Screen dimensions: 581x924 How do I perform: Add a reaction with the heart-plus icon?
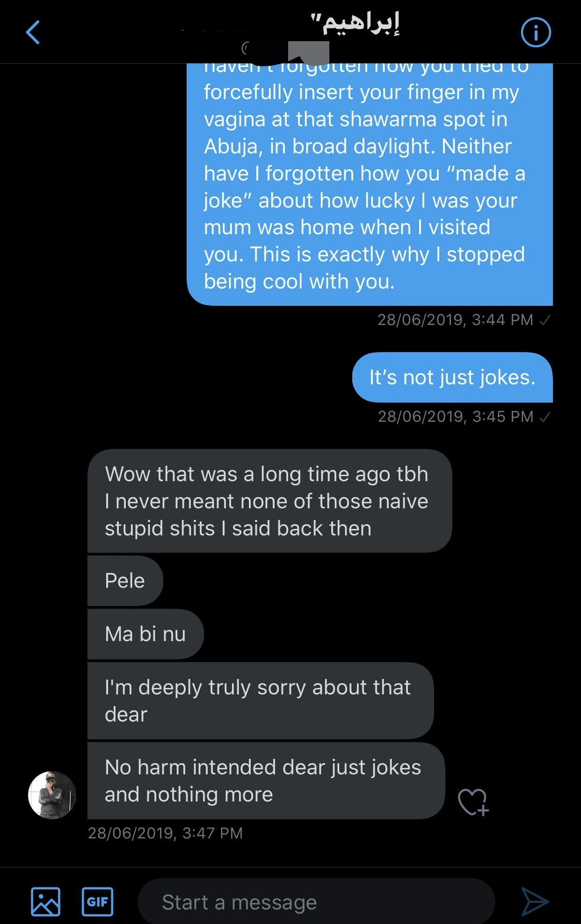tap(473, 802)
